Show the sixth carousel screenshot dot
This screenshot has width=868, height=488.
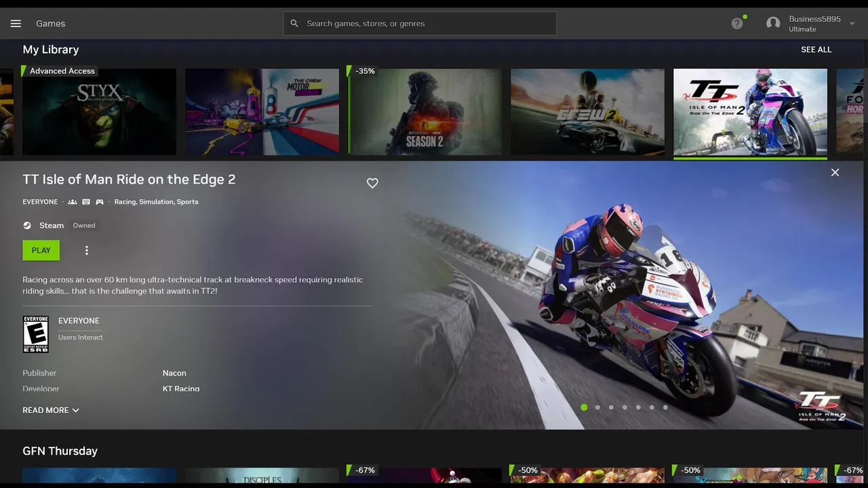(652, 407)
